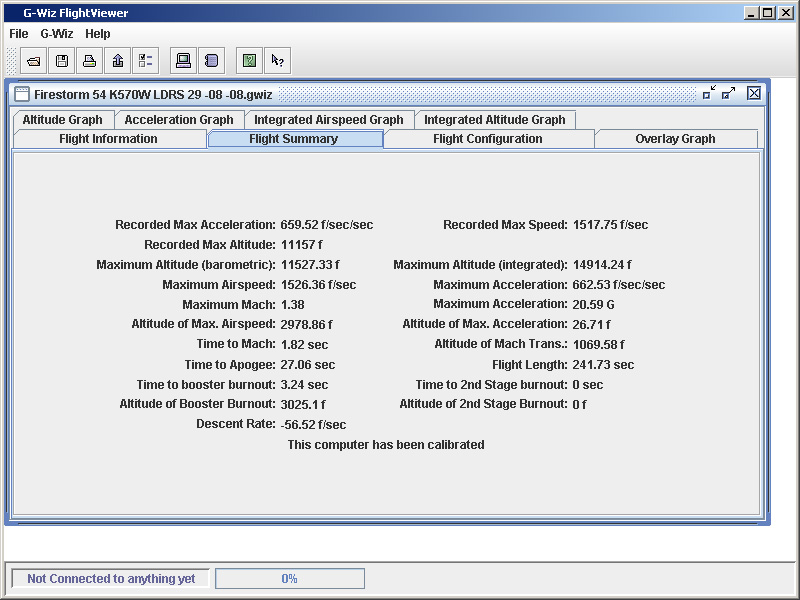800x600 pixels.
Task: Click the Altitude of Max. Acceleration value 26.71
Action: click(591, 324)
